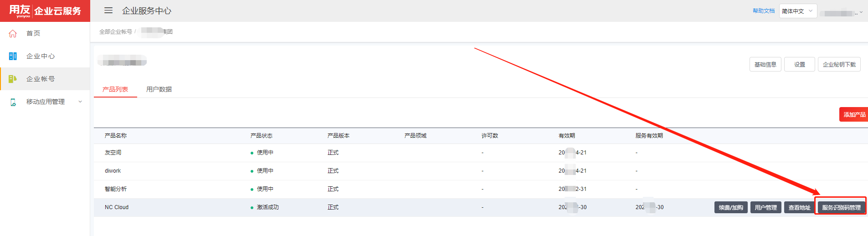Click the 激活成功 status of NC Cloud
The image size is (868, 236).
pos(268,207)
